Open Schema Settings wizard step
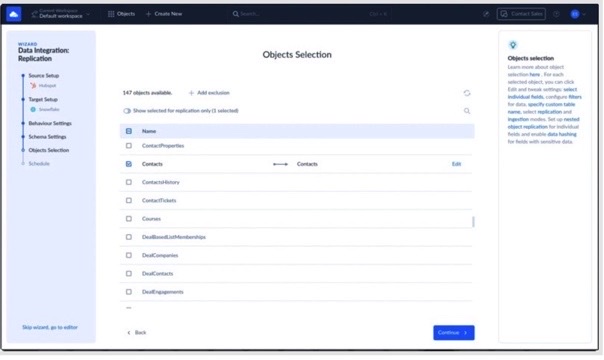Image resolution: width=604 pixels, height=360 pixels. pyautogui.click(x=47, y=137)
